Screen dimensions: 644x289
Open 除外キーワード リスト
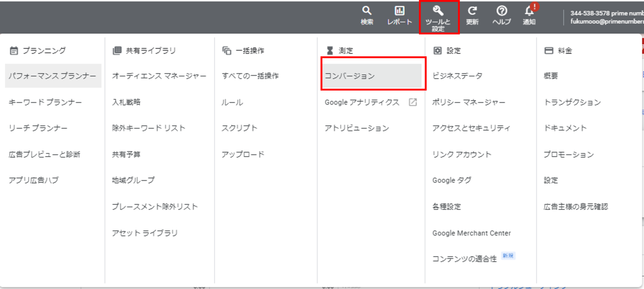click(x=149, y=128)
